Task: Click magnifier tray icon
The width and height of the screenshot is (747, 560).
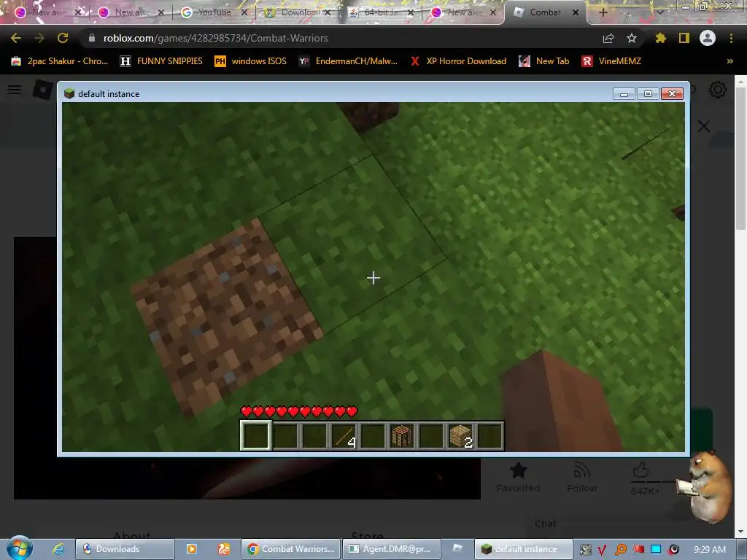Action: point(621,550)
